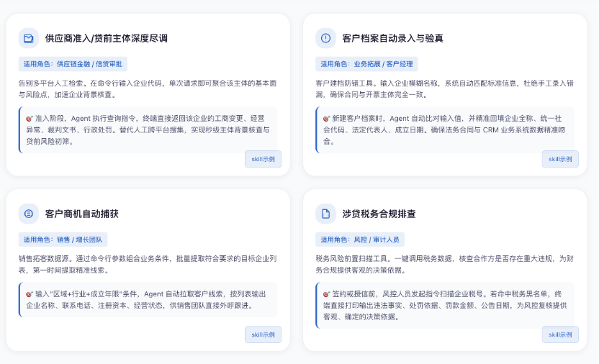Screen dimensions: 599x364
Task: Click the emoji icon before 签约或授信前 example
Action: (x=326, y=294)
